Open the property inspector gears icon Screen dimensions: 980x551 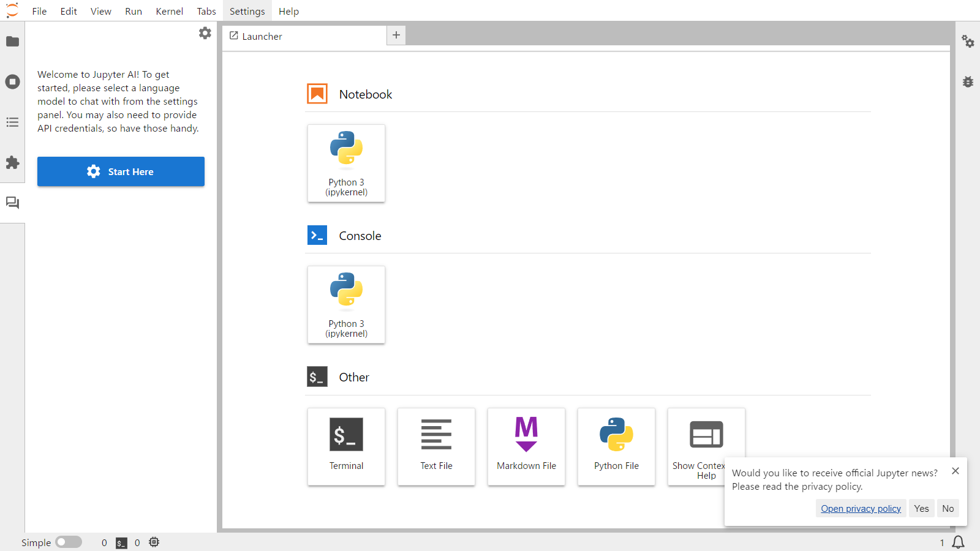[968, 42]
